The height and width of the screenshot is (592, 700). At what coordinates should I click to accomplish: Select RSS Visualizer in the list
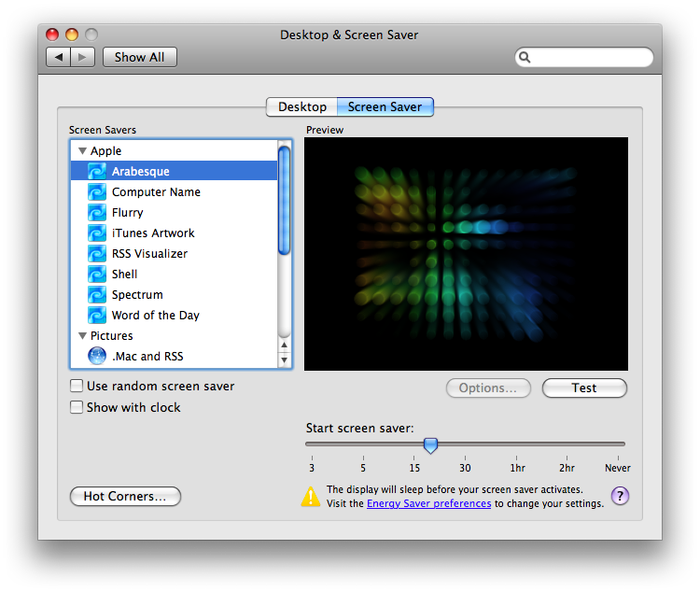(x=175, y=253)
